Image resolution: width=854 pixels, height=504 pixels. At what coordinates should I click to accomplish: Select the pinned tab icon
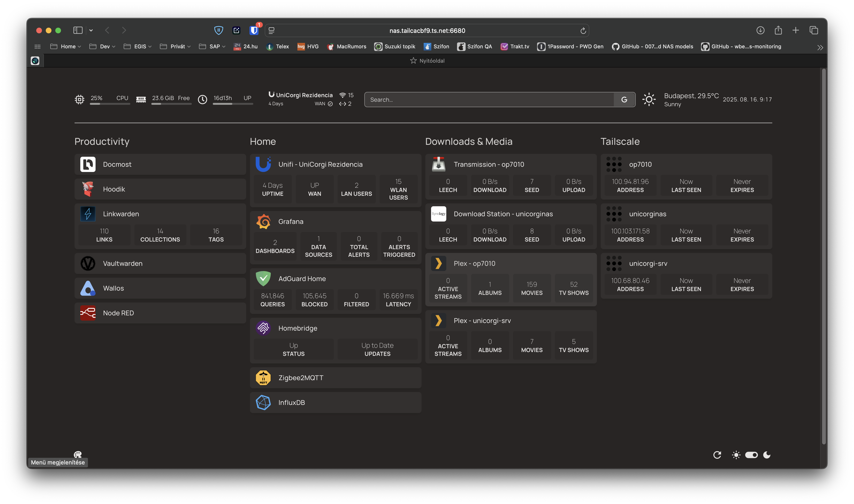tap(35, 61)
